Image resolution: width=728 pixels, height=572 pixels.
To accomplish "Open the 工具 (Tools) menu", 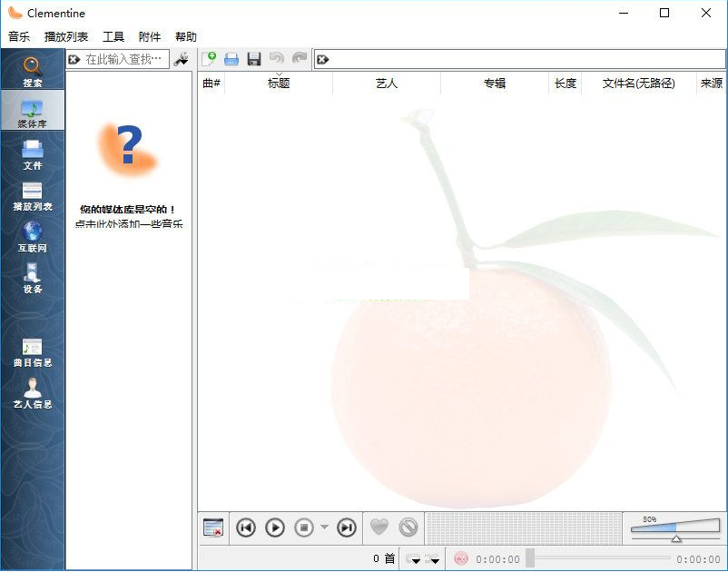I will point(113,37).
